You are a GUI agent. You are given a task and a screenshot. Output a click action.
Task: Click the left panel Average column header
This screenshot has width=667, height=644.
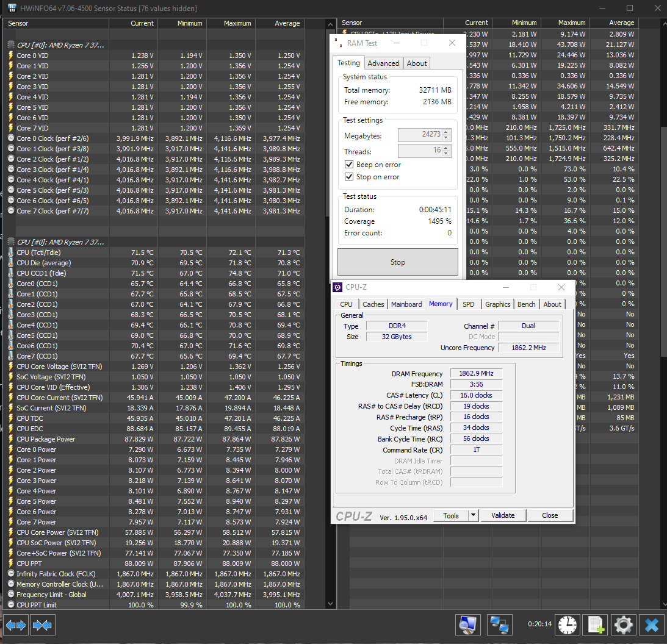tap(280, 23)
